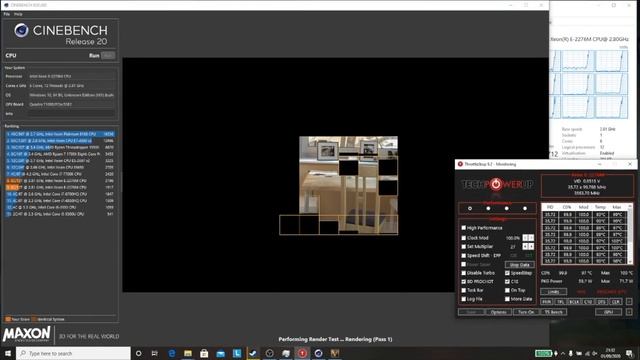Click the rendering scene preview
This screenshot has width=640, height=360.
coord(348,185)
